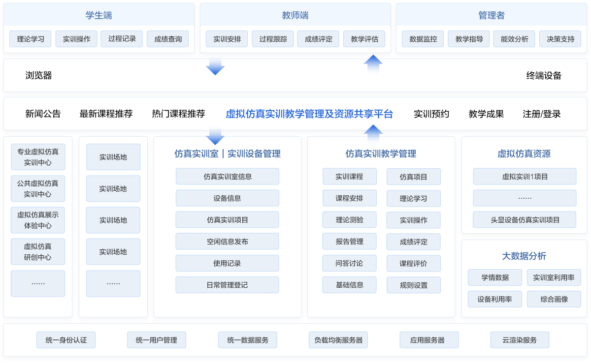Select 虚拟仿真研创中心 in left column

38,251
